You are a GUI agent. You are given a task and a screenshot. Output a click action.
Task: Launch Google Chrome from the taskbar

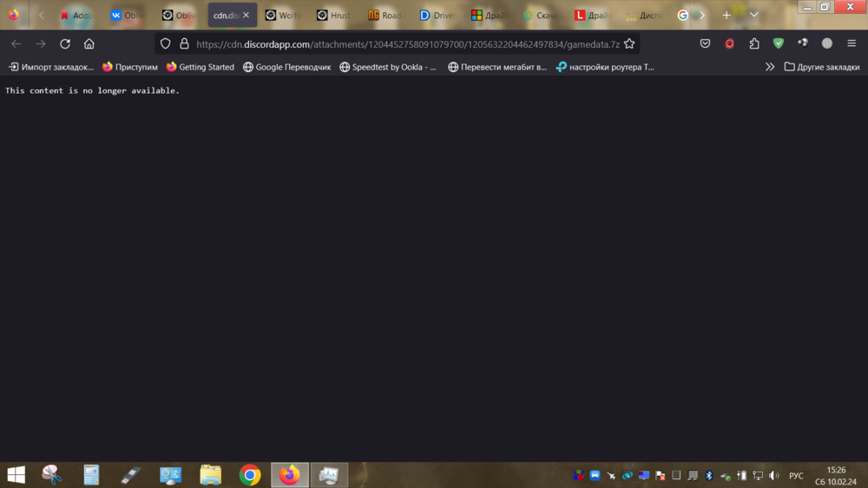(250, 475)
